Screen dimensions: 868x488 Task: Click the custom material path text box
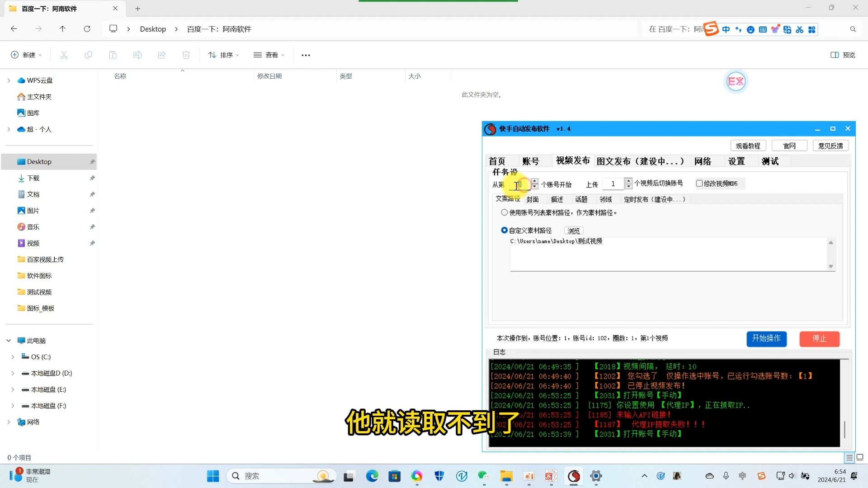(668, 254)
